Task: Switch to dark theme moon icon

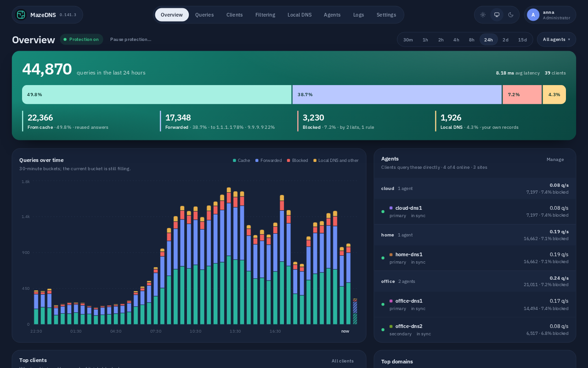Action: coord(511,15)
